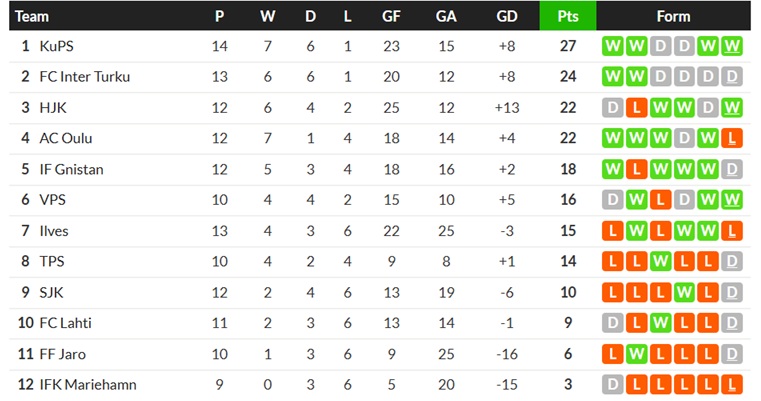Open IFK Mariehamn team page

click(88, 384)
